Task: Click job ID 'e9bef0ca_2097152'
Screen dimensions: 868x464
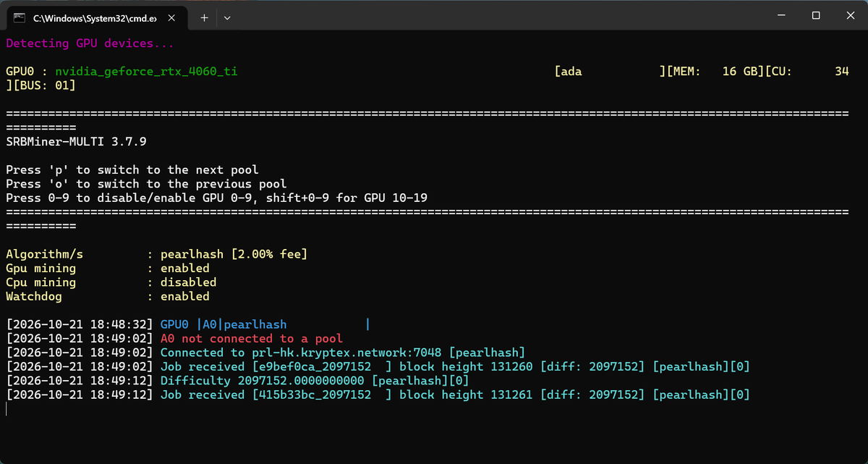Action: pyautogui.click(x=315, y=367)
